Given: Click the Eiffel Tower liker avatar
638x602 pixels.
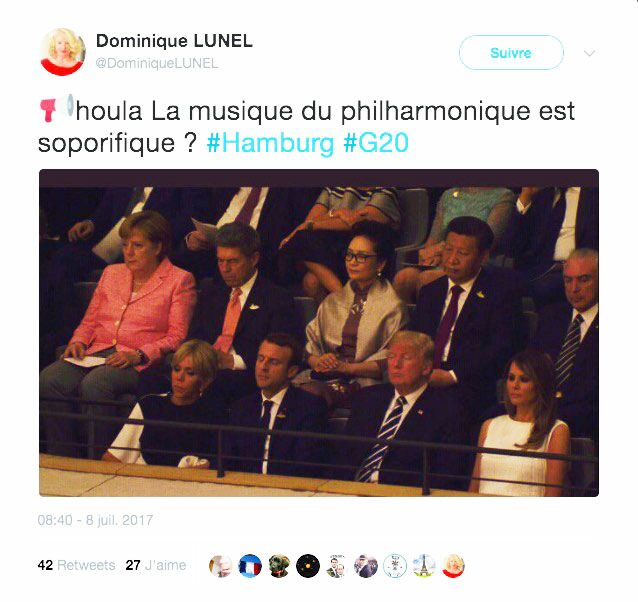Looking at the screenshot, I should [424, 566].
